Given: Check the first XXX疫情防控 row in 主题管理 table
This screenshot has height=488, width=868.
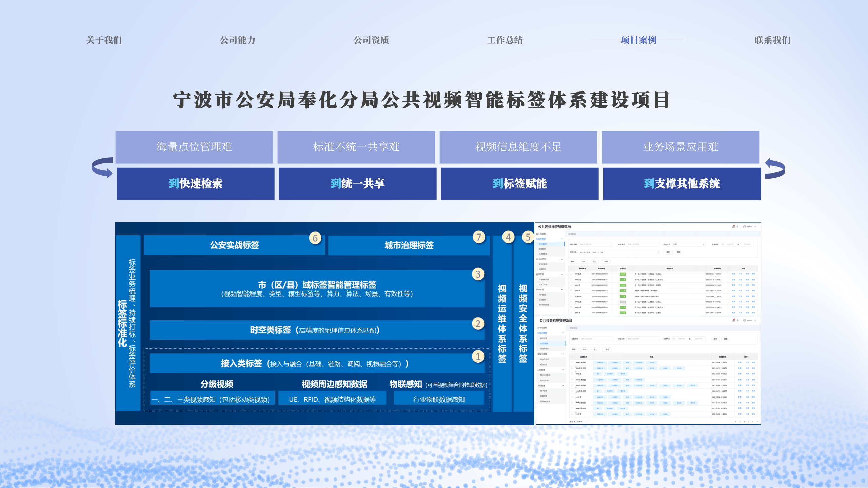Looking at the screenshot, I should pyautogui.click(x=572, y=362).
